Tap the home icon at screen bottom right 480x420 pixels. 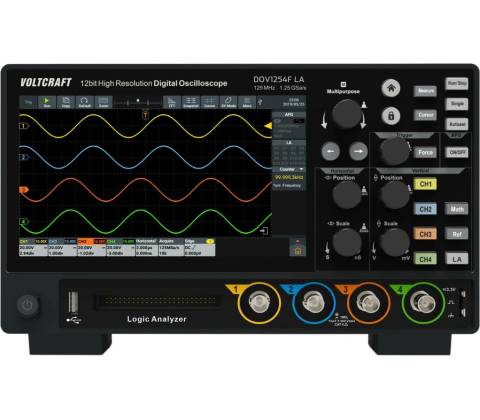tap(297, 247)
